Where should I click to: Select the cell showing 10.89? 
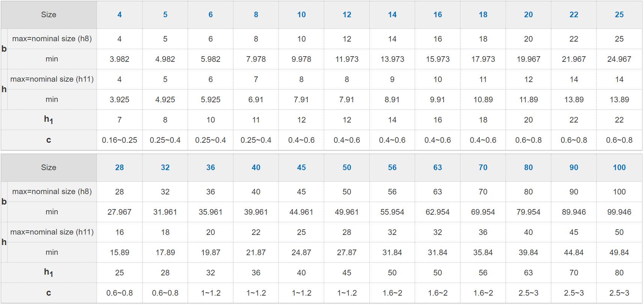point(483,100)
